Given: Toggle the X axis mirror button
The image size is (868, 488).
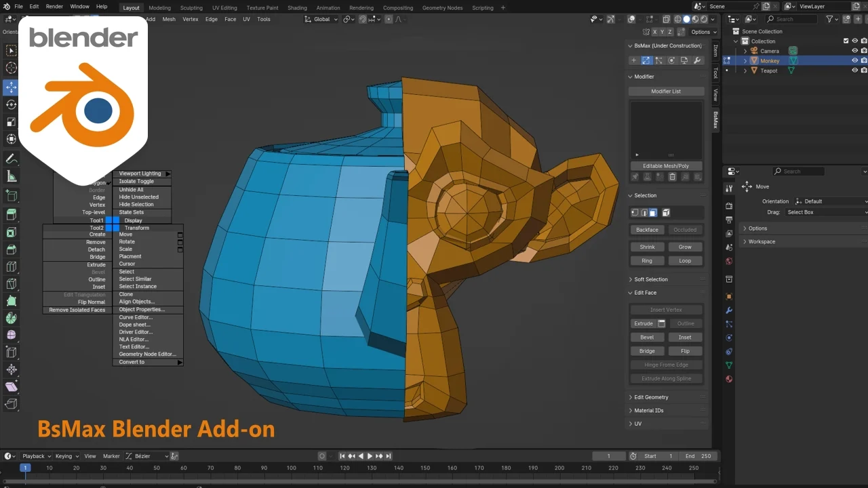Looking at the screenshot, I should (655, 32).
